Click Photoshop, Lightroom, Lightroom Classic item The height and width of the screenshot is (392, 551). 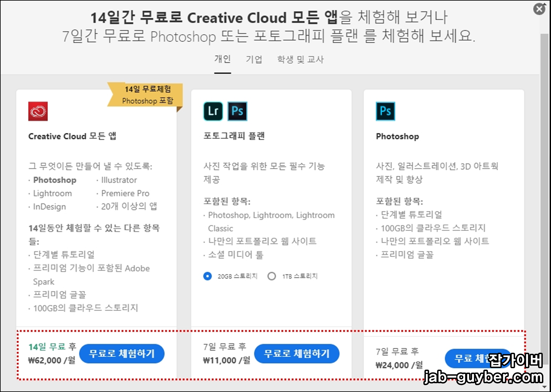pos(271,222)
